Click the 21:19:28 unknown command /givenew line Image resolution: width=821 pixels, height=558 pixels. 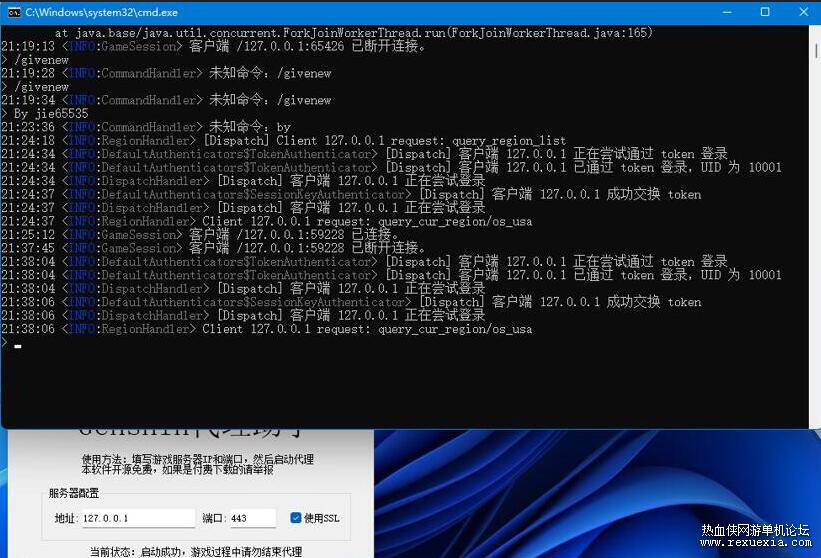[x=166, y=73]
